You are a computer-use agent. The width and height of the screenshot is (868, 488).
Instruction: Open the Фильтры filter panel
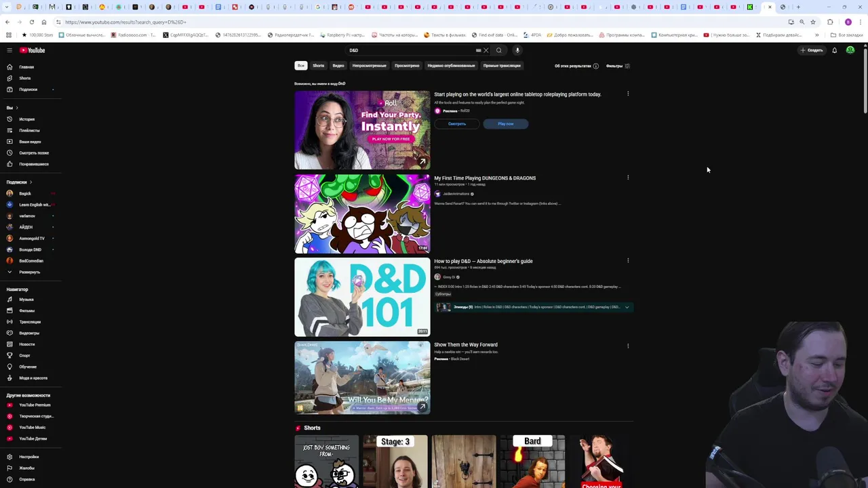click(618, 66)
